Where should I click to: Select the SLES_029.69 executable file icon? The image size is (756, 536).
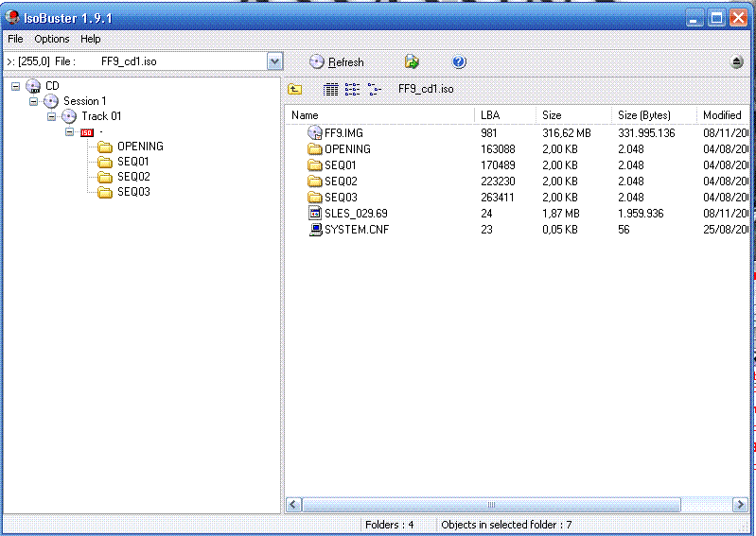315,213
